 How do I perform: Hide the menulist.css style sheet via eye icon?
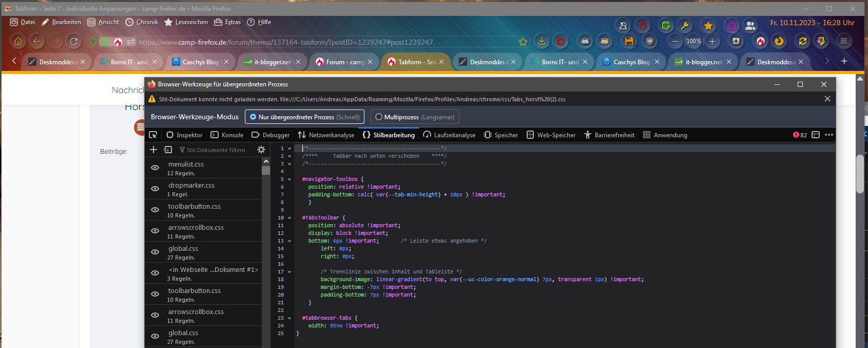coord(155,168)
